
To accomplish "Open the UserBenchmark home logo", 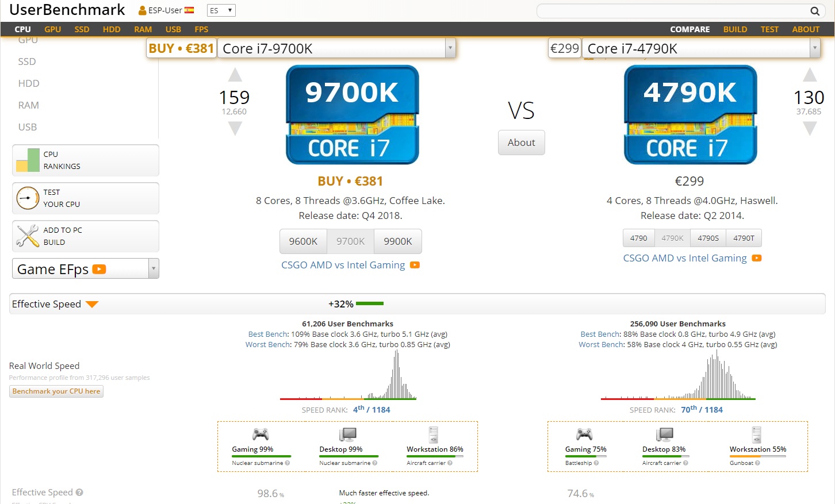I will [67, 10].
